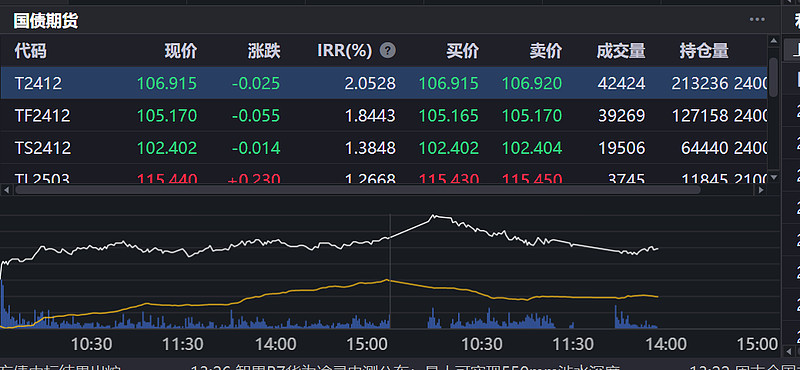Click the horizontal scrollbar right arrow
This screenshot has height=370, width=800.
tap(761, 190)
